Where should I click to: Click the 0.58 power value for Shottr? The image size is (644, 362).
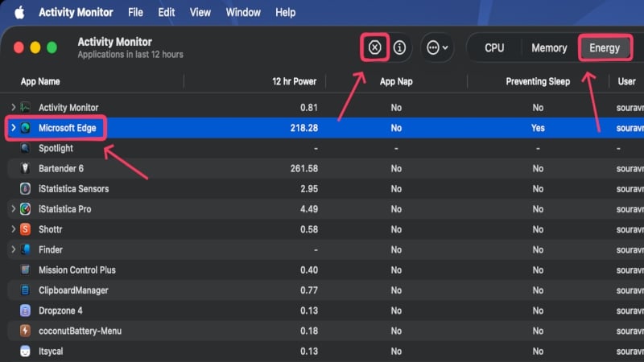(x=309, y=229)
